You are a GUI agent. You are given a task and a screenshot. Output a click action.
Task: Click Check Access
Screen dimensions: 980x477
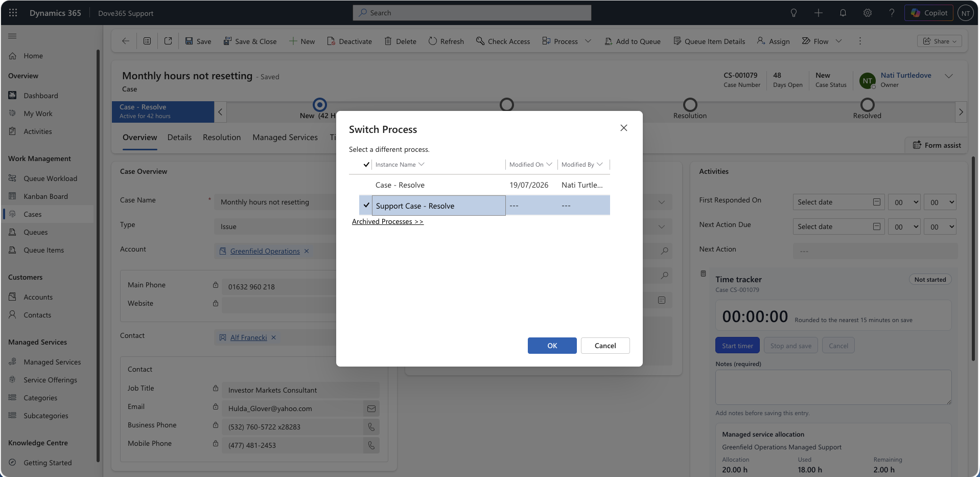pos(503,41)
